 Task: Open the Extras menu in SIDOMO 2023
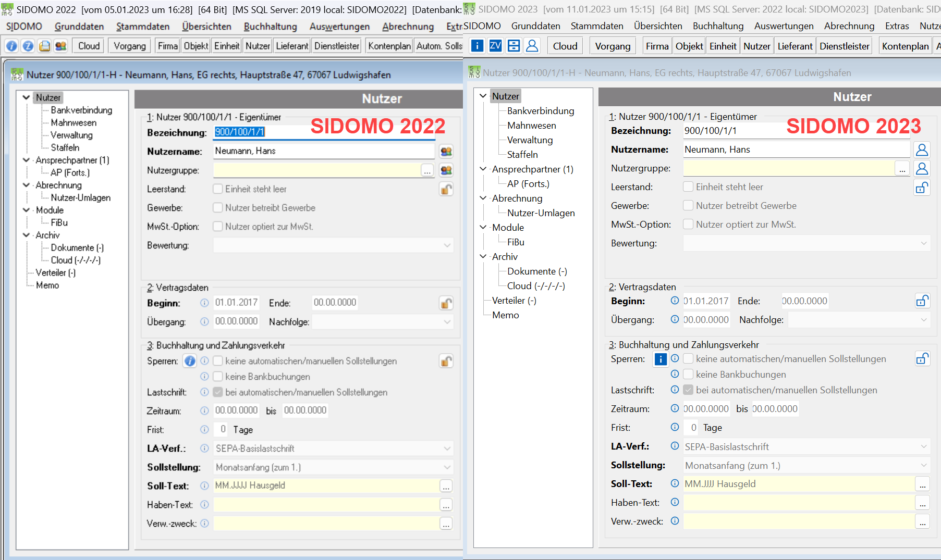[x=897, y=26]
